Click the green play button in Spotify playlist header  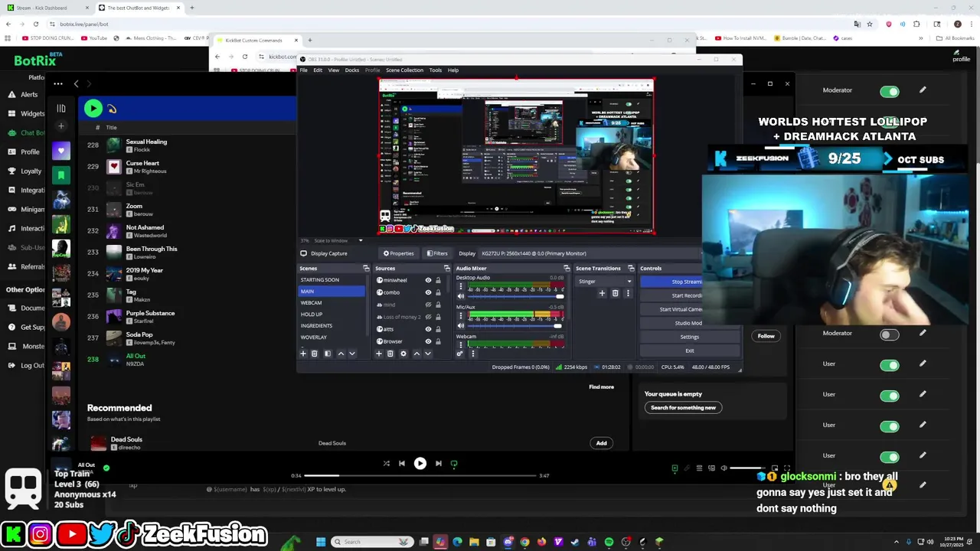93,109
